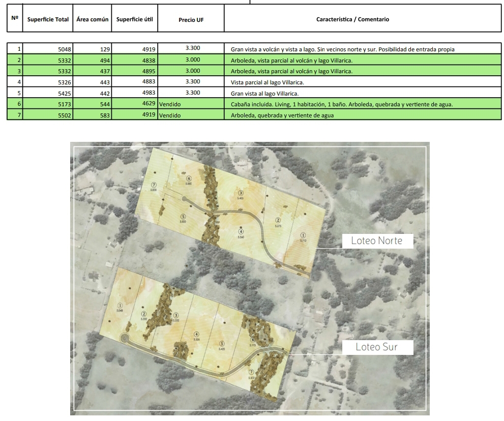Select the Precio UF column header

click(191, 19)
